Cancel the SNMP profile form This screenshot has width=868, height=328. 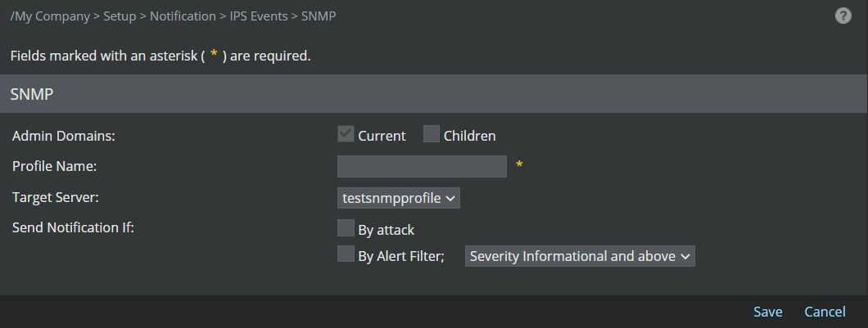click(x=825, y=312)
